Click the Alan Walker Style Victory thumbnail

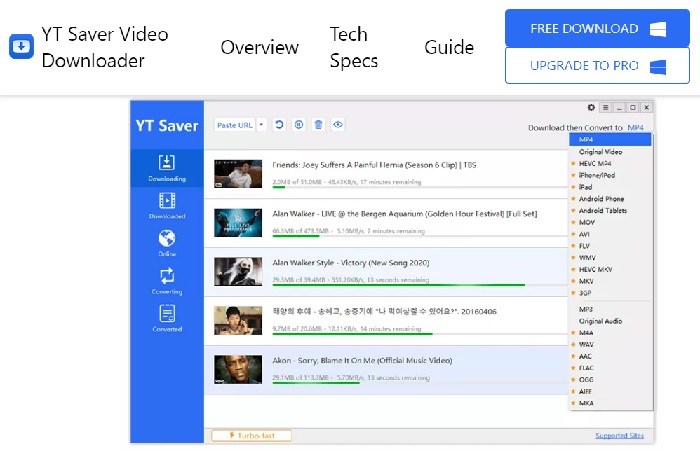[238, 271]
